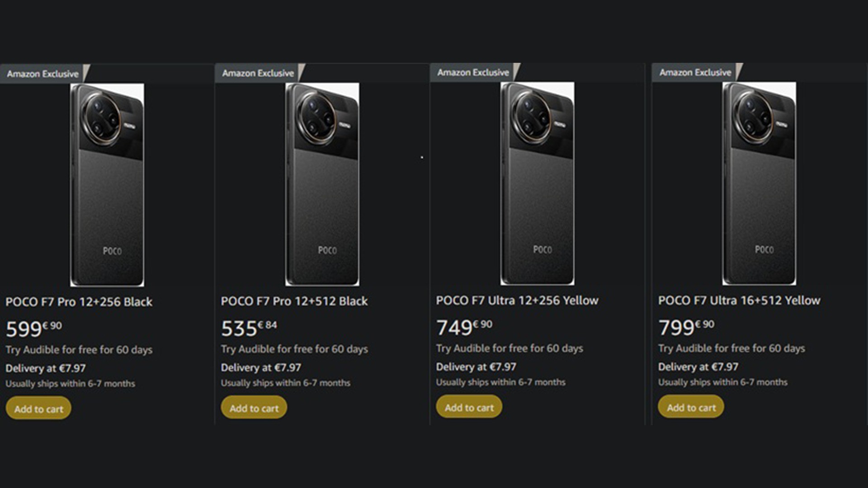Try Audible free under the 535€ phone
This screenshot has height=488, width=868.
[x=294, y=349]
